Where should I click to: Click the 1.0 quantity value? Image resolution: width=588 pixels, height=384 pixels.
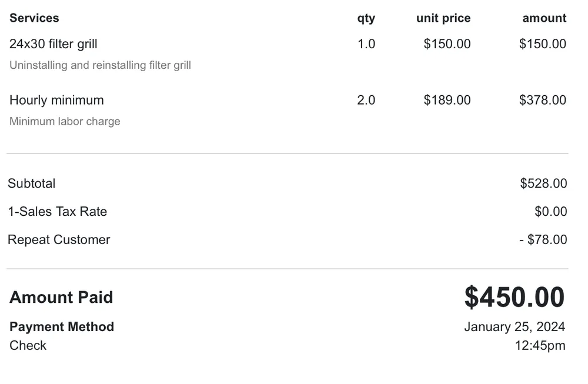(x=366, y=44)
